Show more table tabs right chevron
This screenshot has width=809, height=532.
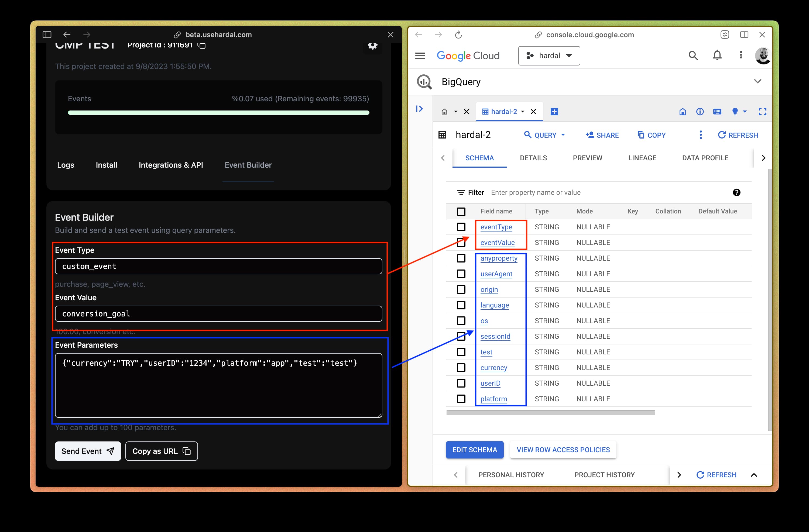763,158
